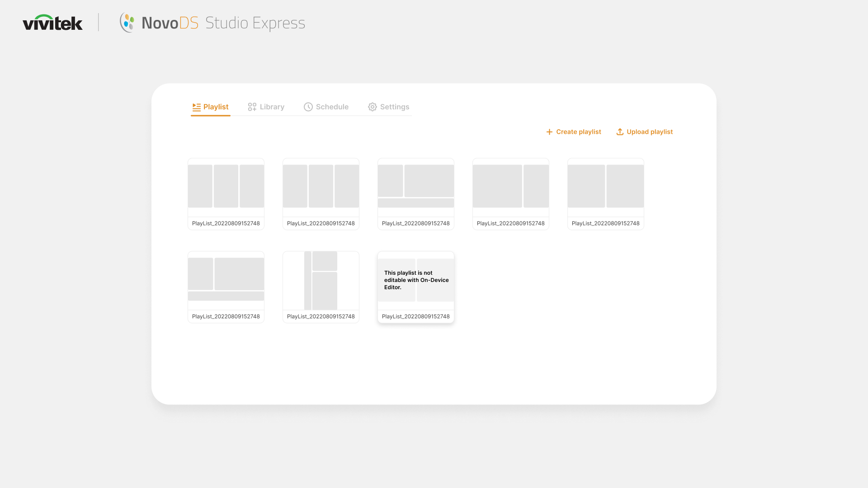Click the Vivitek brand logo
This screenshot has width=868, height=488.
(x=52, y=23)
